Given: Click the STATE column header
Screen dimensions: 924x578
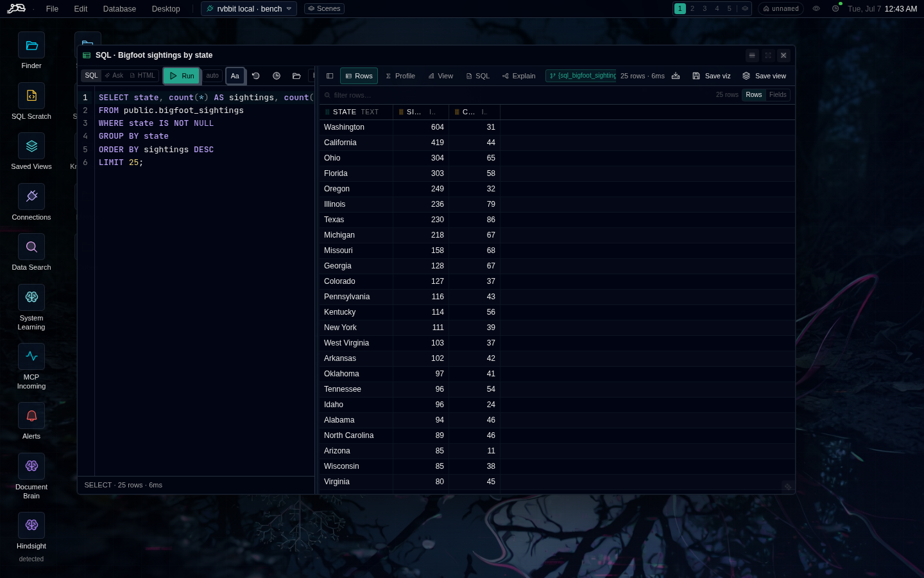Looking at the screenshot, I should coord(356,112).
